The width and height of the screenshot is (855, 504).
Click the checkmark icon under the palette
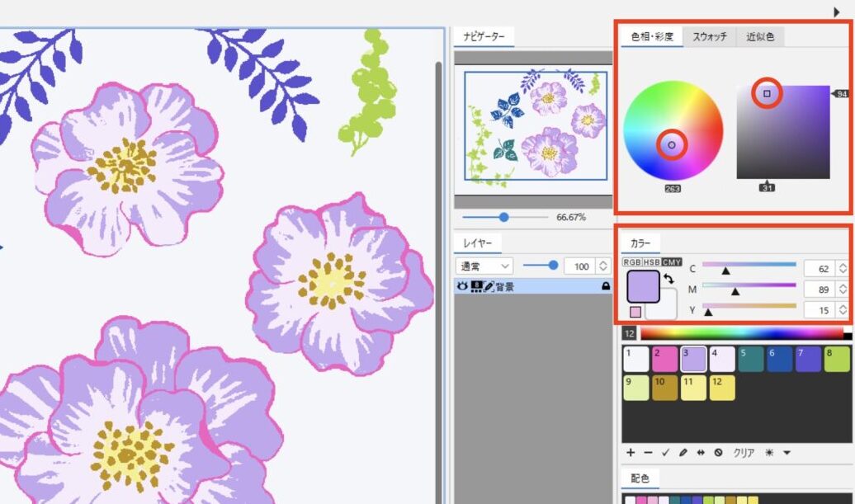coord(665,452)
